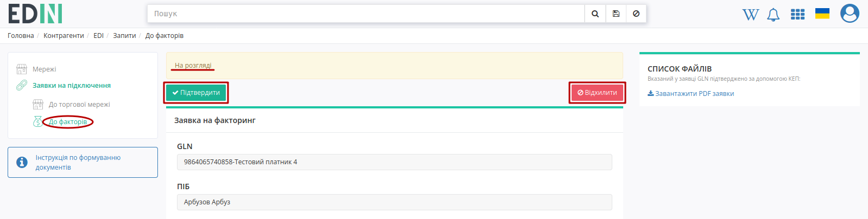Image resolution: width=868 pixels, height=219 pixels.
Task: Open Інструкція по формуванню документів link
Action: tap(78, 163)
